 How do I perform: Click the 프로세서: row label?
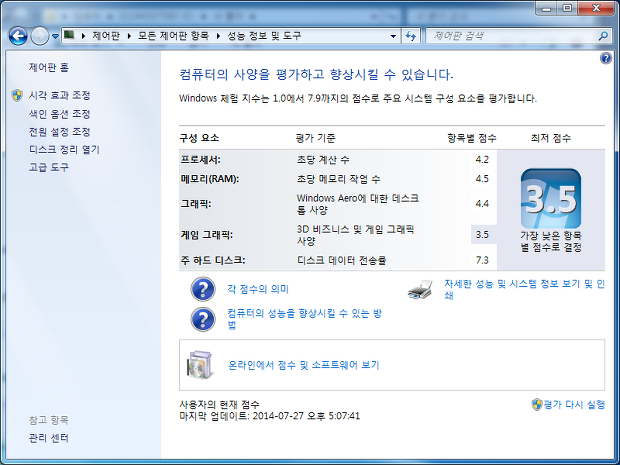[x=200, y=160]
